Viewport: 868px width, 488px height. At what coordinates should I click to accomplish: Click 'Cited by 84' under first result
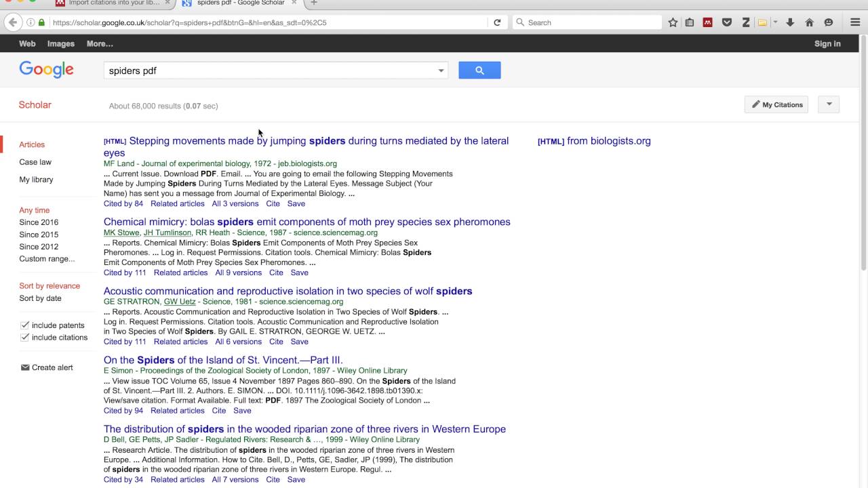point(123,203)
